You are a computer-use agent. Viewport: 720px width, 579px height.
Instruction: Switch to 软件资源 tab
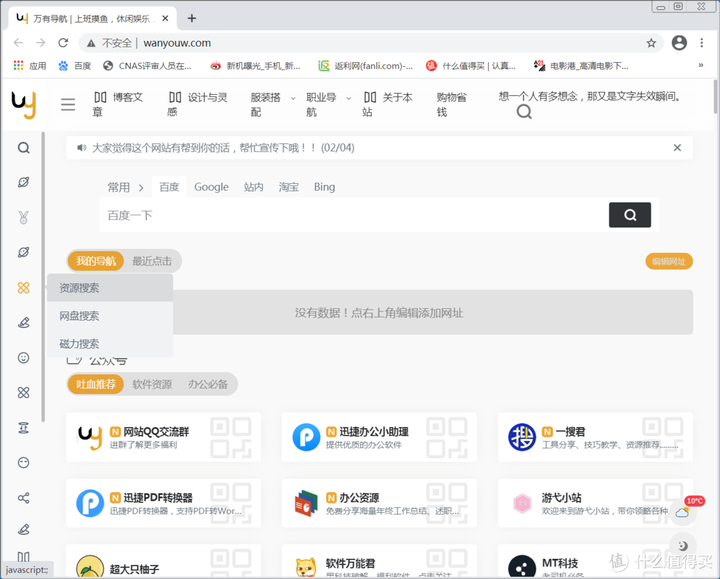coord(152,384)
